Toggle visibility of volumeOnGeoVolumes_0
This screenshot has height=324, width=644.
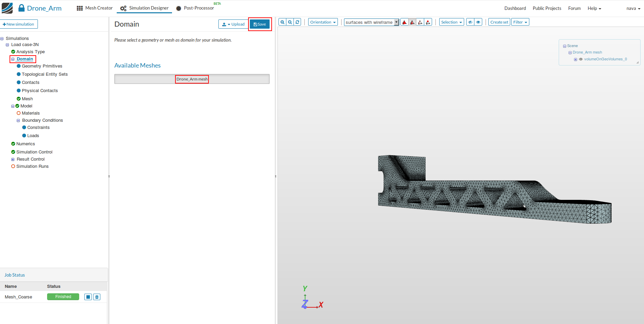point(581,59)
